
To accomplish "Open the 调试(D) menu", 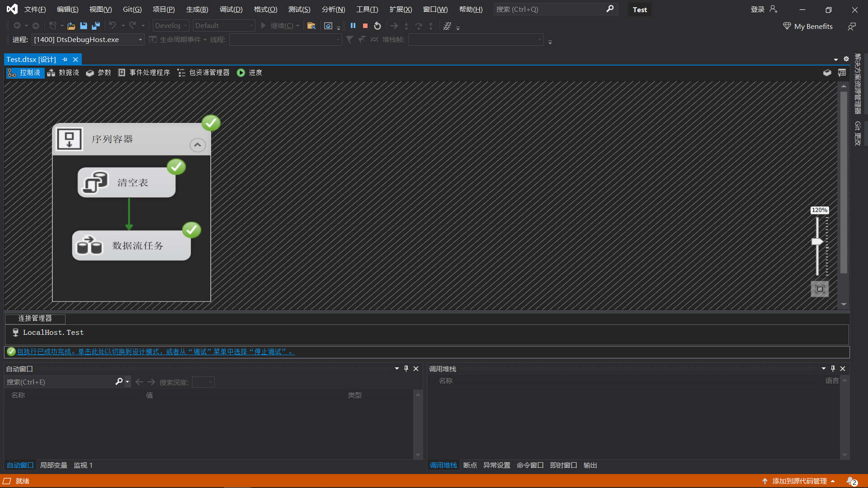I will [x=231, y=9].
